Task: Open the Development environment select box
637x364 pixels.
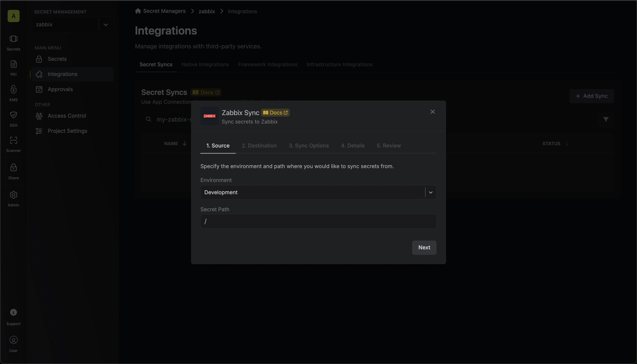Action: click(x=318, y=193)
